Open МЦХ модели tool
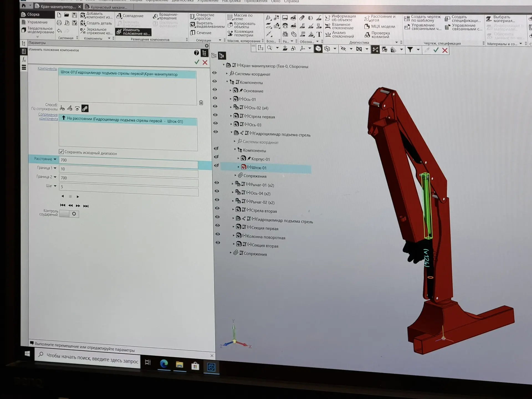 [x=380, y=27]
